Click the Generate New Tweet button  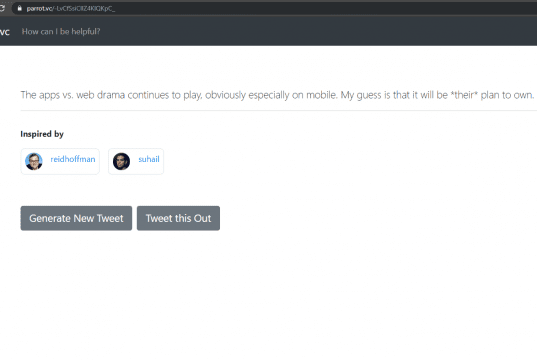pos(76,218)
